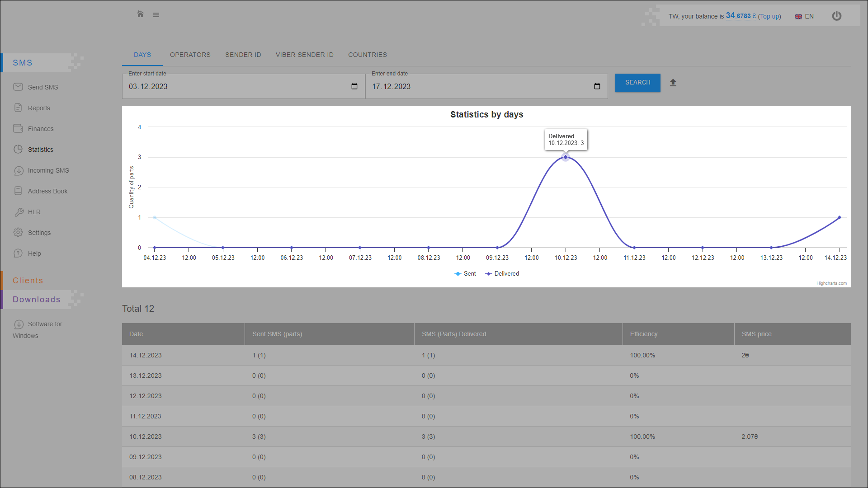Screen dimensions: 868x488
Task: Open Address Book sidebar item
Action: pos(47,191)
